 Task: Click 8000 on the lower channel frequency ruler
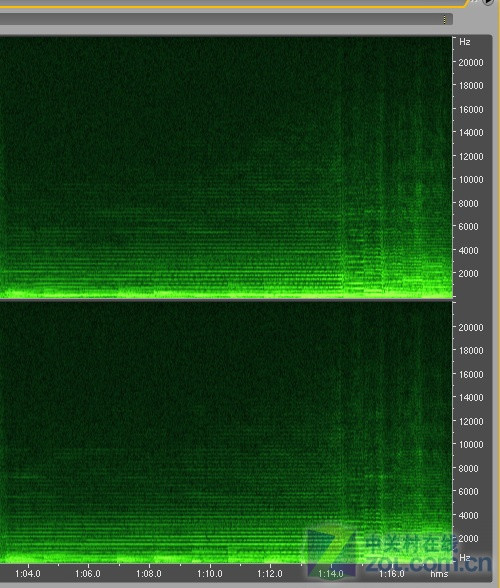468,468
